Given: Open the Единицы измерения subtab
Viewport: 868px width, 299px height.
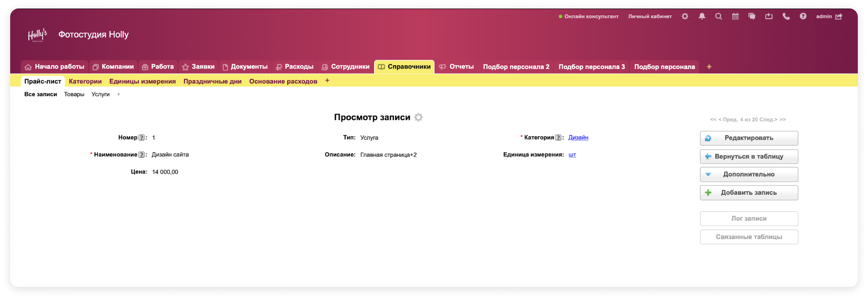Looking at the screenshot, I should click(142, 81).
